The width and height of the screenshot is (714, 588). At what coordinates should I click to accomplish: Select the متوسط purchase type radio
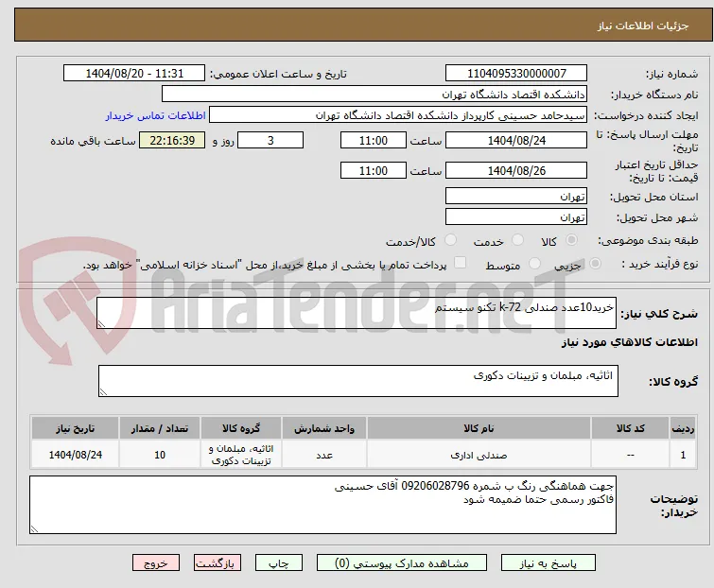(534, 264)
